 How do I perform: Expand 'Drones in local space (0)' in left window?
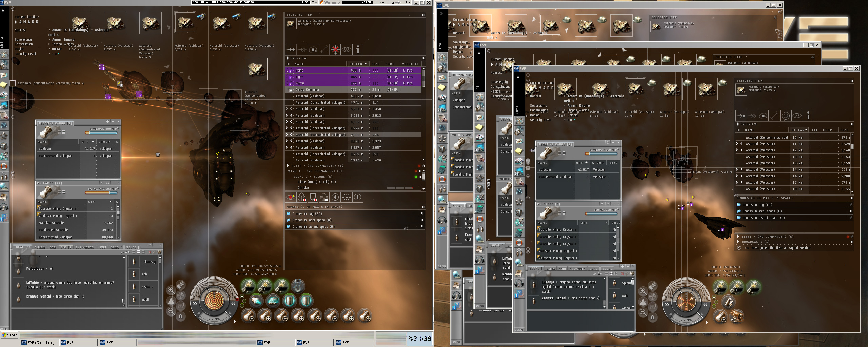click(422, 220)
